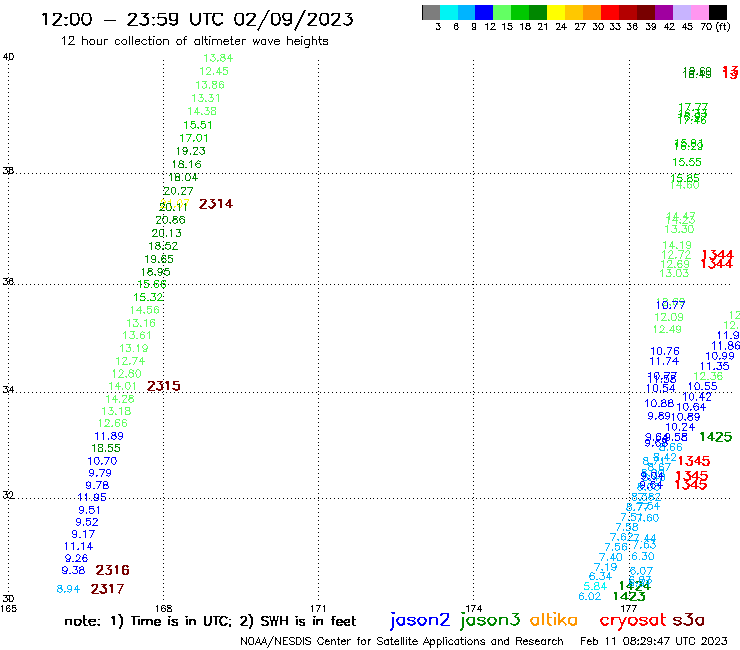Click the time stamp 2317
This screenshot has width=740, height=650.
pyautogui.click(x=107, y=589)
